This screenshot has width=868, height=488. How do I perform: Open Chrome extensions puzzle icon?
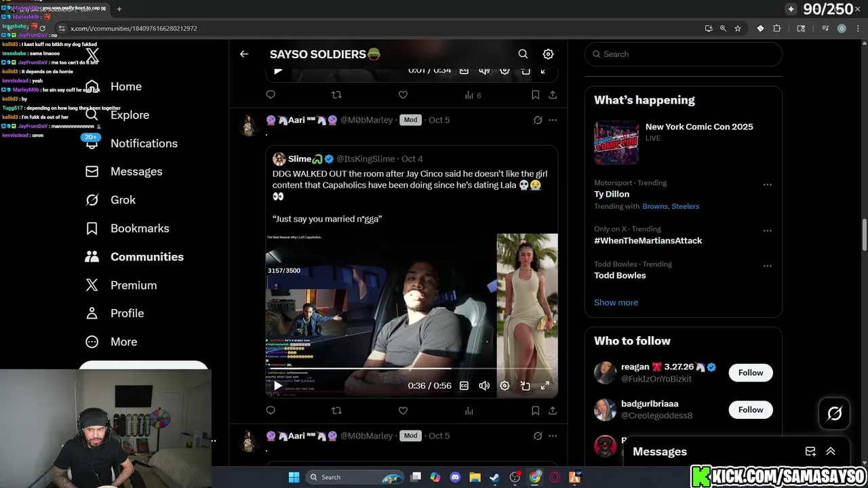777,28
